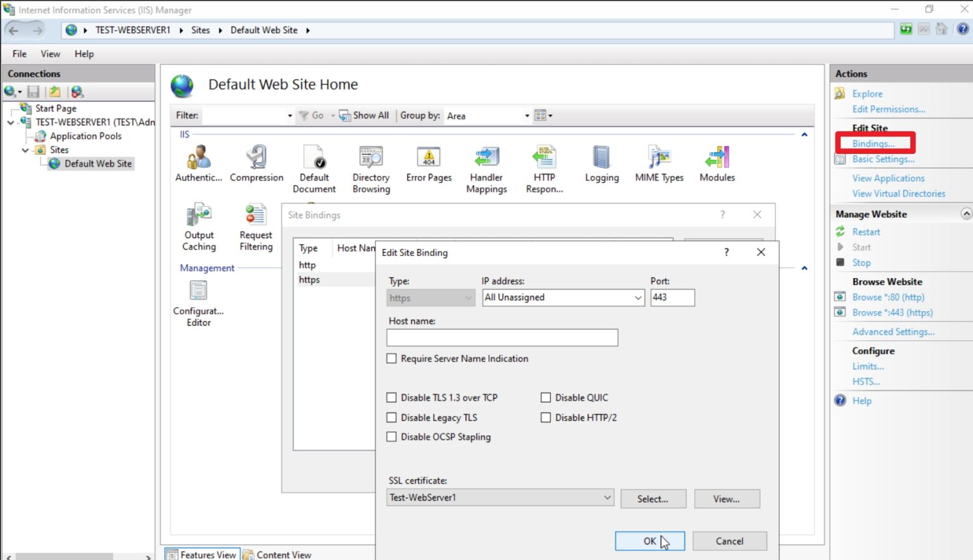Type in the Host name field
The image size is (973, 560).
502,337
